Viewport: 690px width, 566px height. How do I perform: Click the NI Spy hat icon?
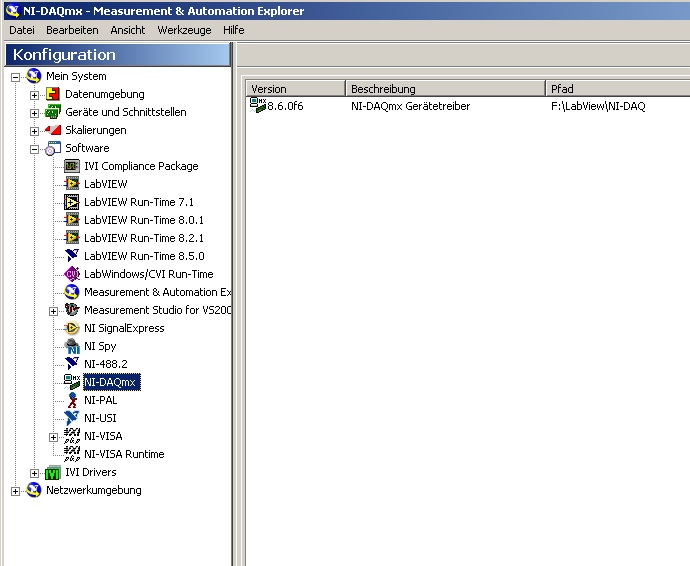click(x=72, y=346)
